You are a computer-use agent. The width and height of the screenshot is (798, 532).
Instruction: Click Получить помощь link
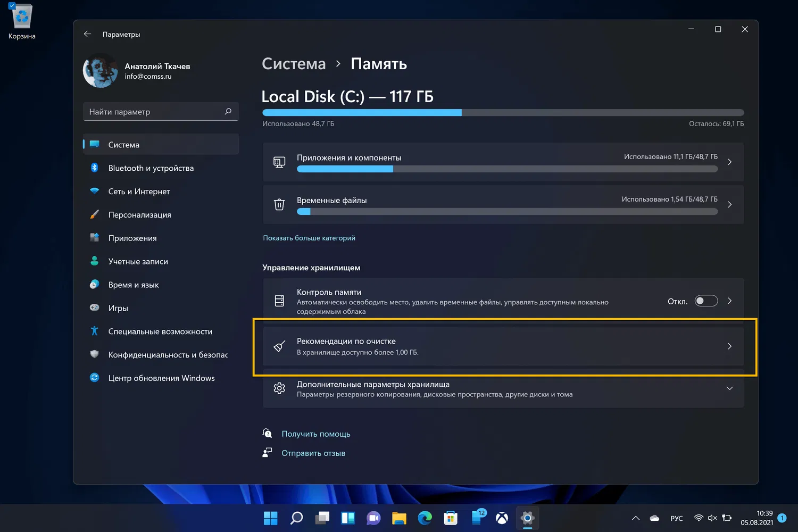316,434
